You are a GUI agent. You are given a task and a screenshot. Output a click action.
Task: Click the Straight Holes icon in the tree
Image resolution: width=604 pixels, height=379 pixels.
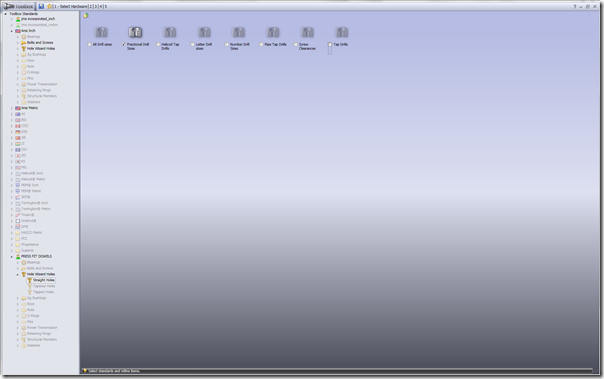click(x=30, y=280)
